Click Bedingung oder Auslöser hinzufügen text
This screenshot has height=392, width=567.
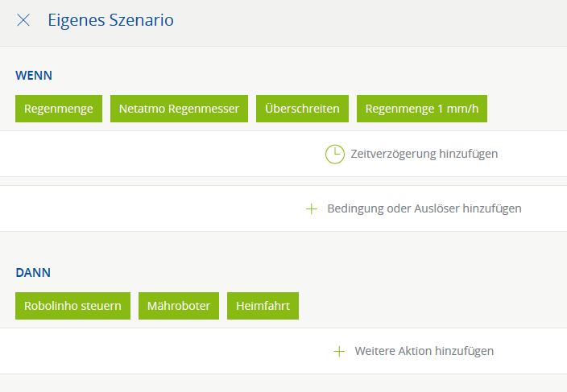point(424,208)
